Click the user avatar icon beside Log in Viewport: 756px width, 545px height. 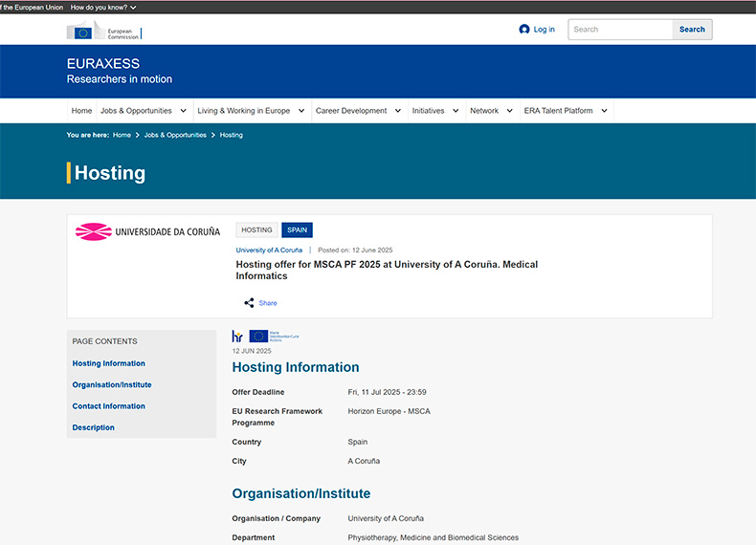pyautogui.click(x=524, y=30)
